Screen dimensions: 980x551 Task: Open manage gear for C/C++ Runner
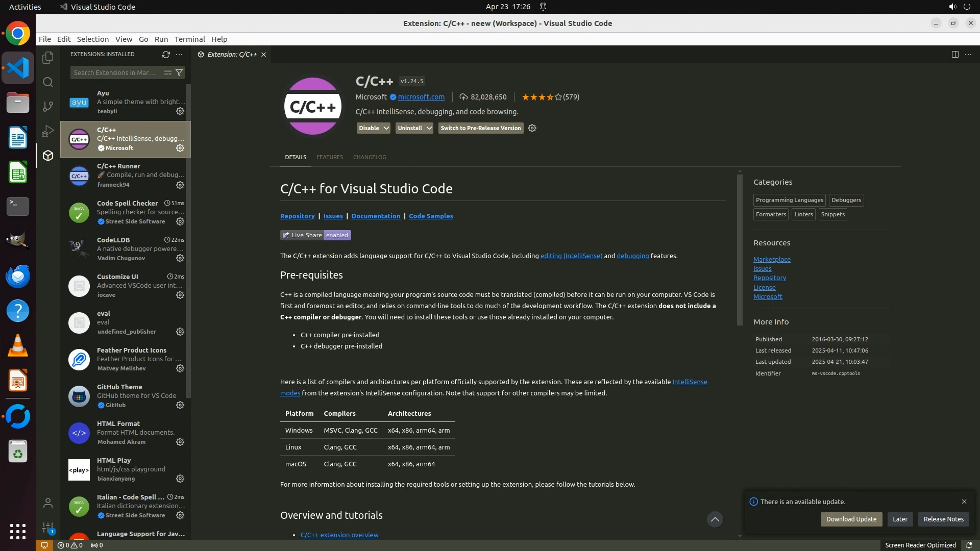point(180,185)
